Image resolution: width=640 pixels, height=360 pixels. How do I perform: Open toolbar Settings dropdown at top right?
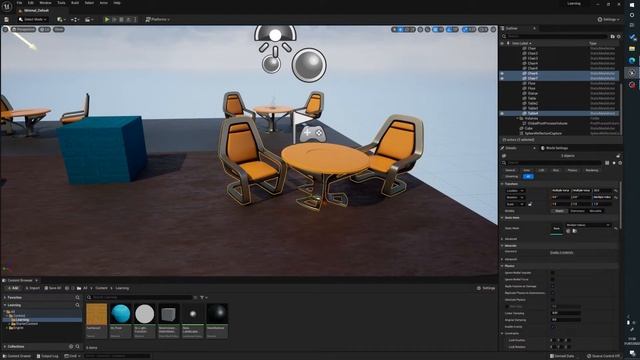[608, 19]
